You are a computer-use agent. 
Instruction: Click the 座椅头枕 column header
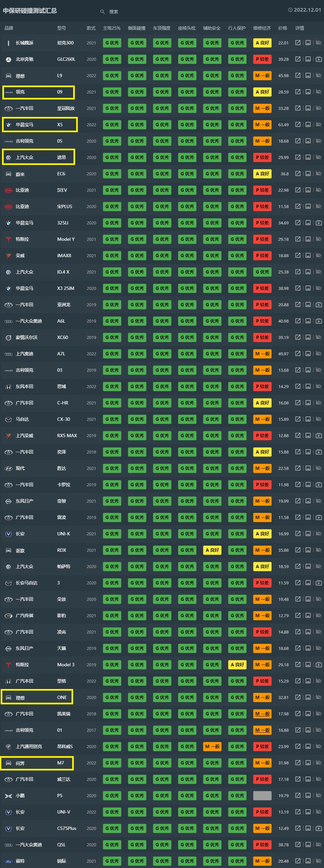[187, 28]
